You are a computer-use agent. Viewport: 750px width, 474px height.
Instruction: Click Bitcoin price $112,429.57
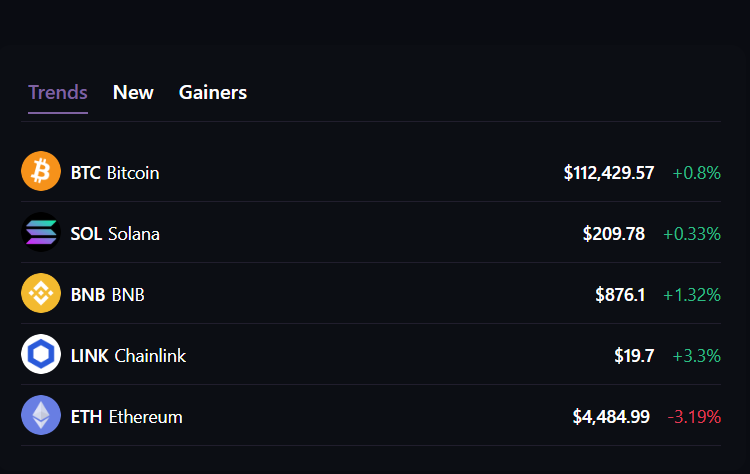[609, 173]
